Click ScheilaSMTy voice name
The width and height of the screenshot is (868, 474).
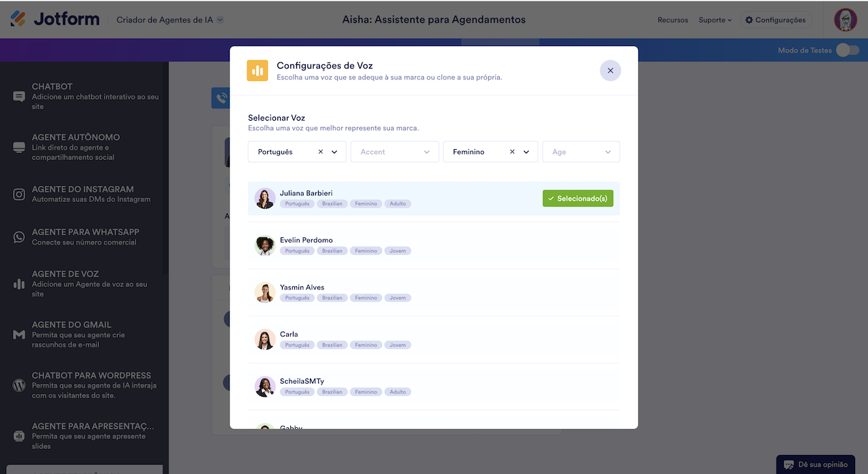click(x=302, y=381)
